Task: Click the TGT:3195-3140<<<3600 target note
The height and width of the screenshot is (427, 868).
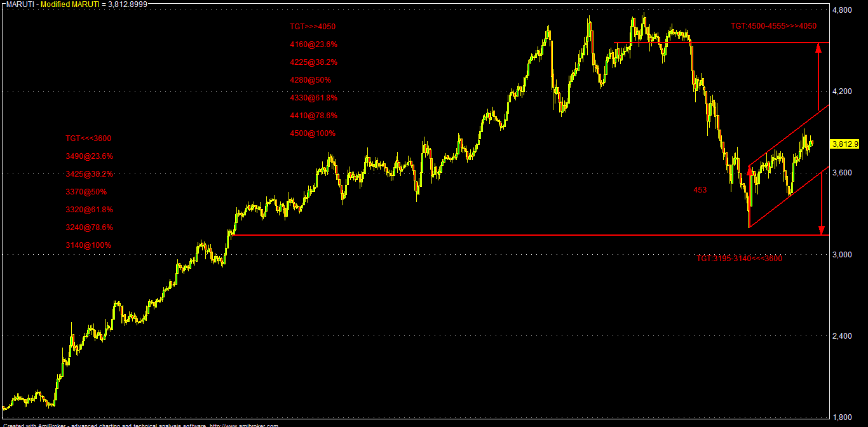Action: click(x=740, y=259)
